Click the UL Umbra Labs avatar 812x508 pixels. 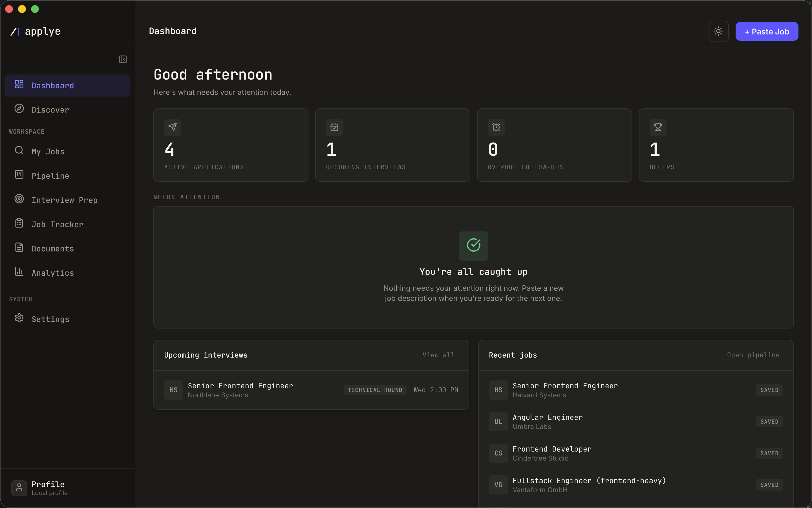point(498,421)
